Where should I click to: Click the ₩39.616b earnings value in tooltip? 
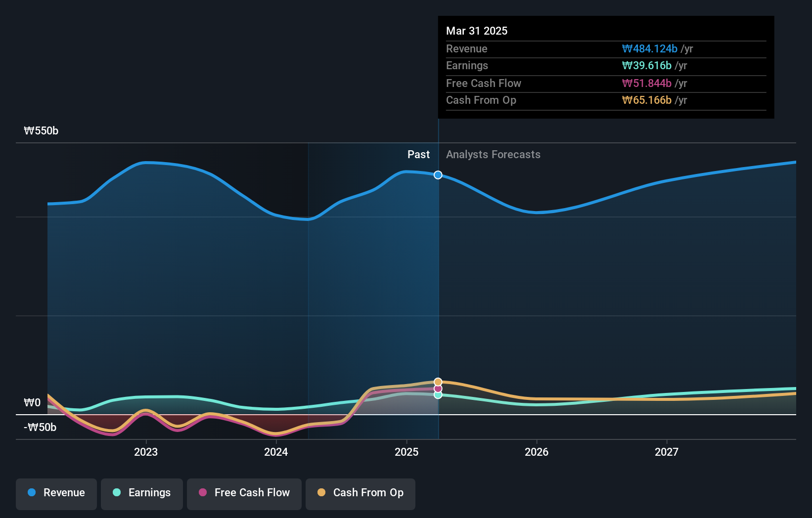click(646, 65)
